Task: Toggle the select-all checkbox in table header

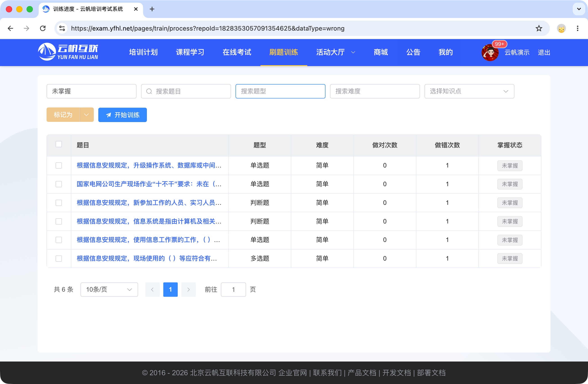Action: (x=58, y=144)
